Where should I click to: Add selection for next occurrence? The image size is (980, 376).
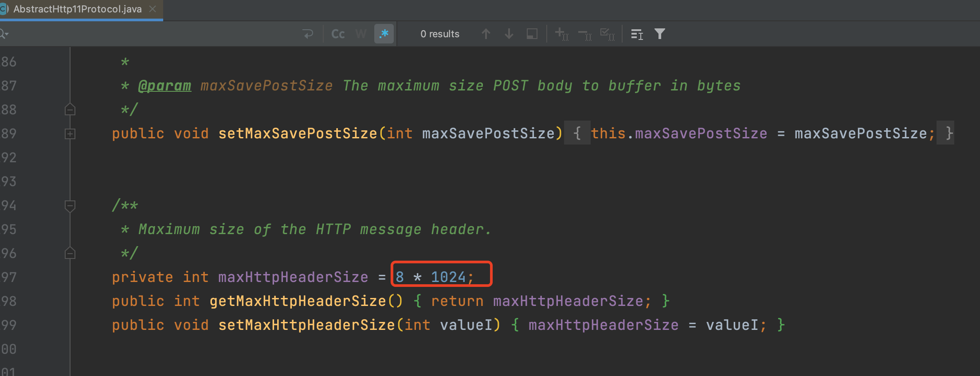[562, 34]
